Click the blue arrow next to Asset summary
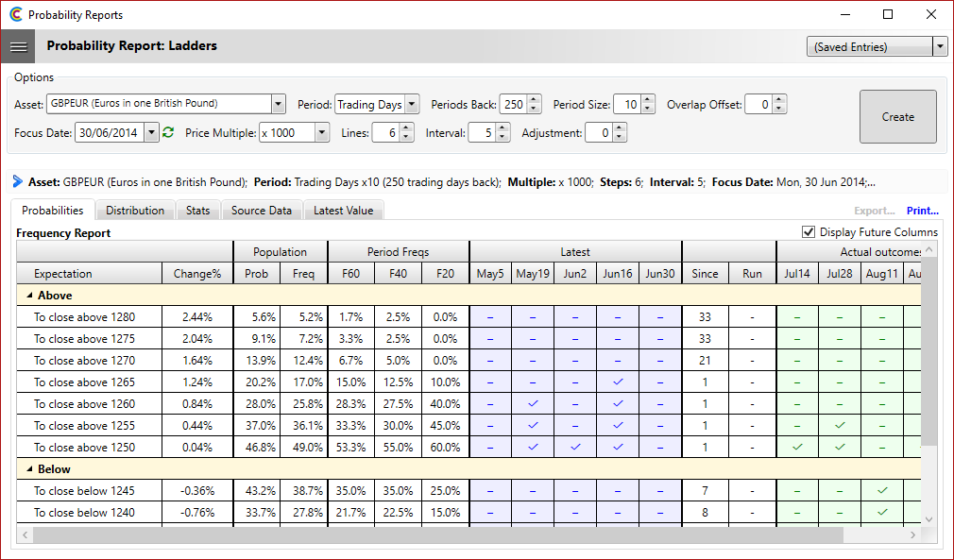Viewport: 954px width, 560px height. tap(18, 181)
